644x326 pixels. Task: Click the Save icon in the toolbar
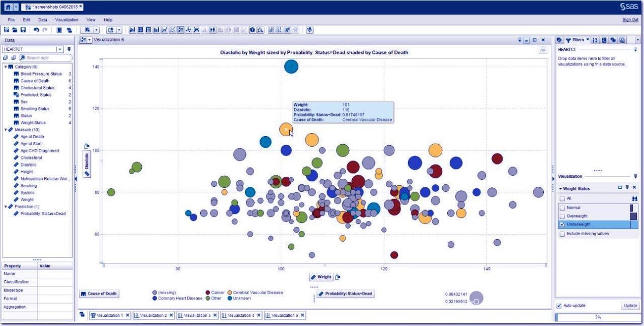pos(23,30)
